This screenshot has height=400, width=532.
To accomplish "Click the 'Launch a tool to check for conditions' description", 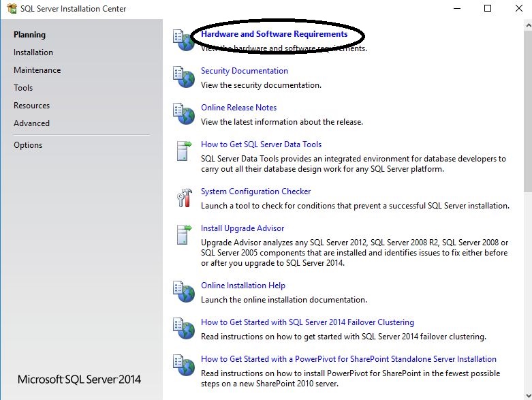I will tap(355, 206).
